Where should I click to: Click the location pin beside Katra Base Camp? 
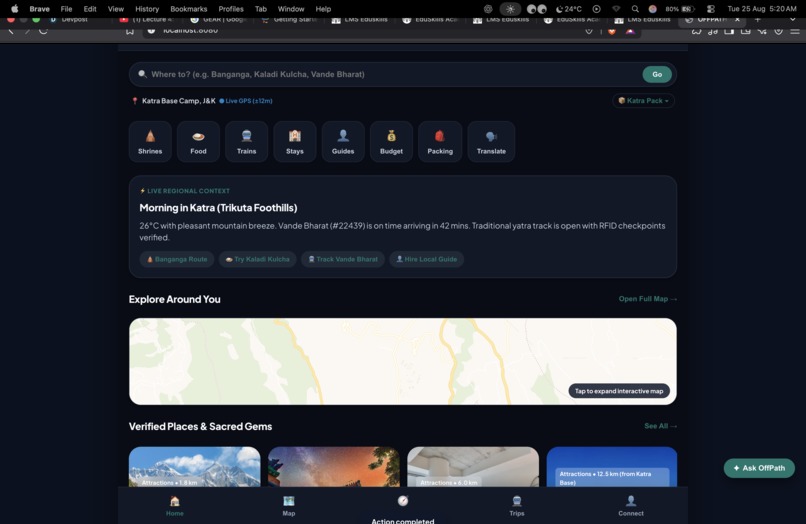coord(135,101)
